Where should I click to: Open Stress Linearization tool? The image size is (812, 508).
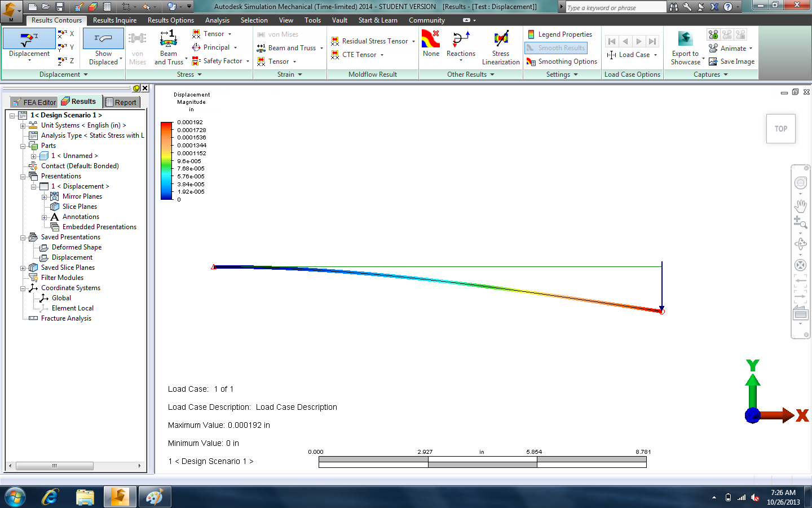501,48
